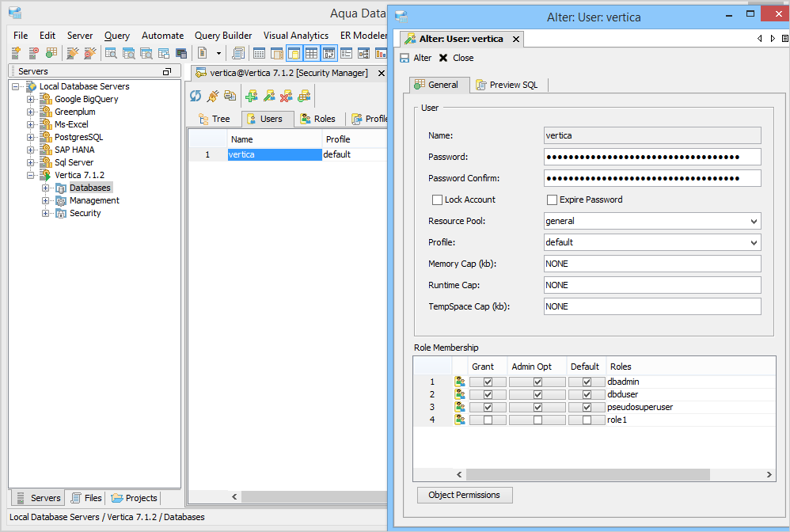Click the show tab list icon in Alter window

tap(785, 38)
